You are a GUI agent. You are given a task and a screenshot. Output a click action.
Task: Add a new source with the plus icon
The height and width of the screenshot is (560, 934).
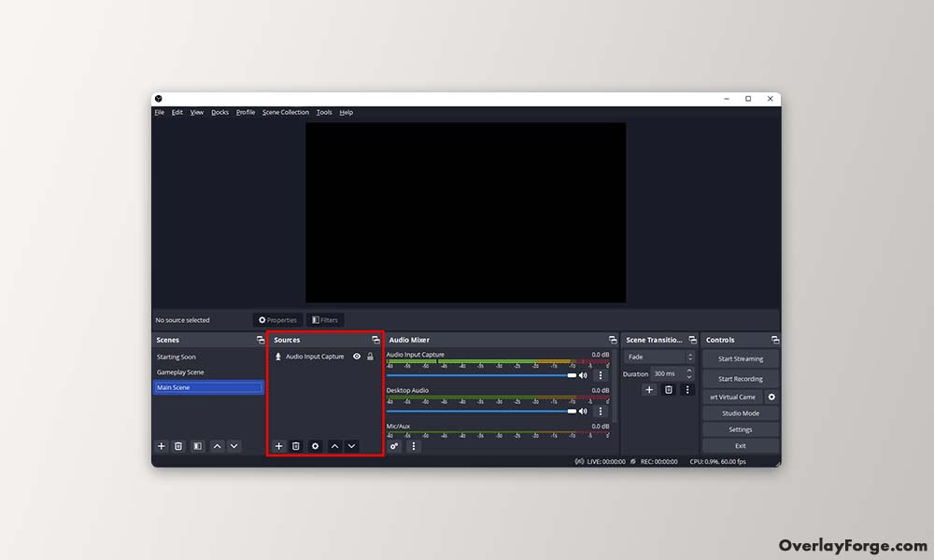[278, 446]
